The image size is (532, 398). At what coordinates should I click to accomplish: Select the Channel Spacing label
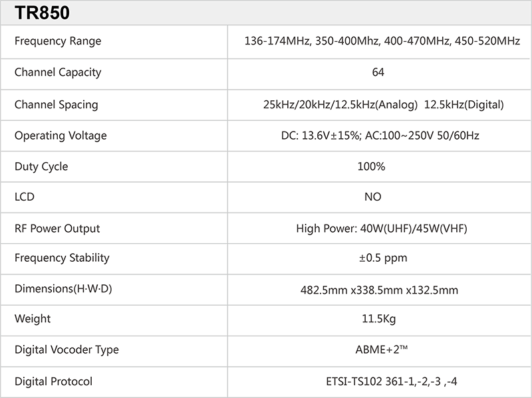point(56,104)
